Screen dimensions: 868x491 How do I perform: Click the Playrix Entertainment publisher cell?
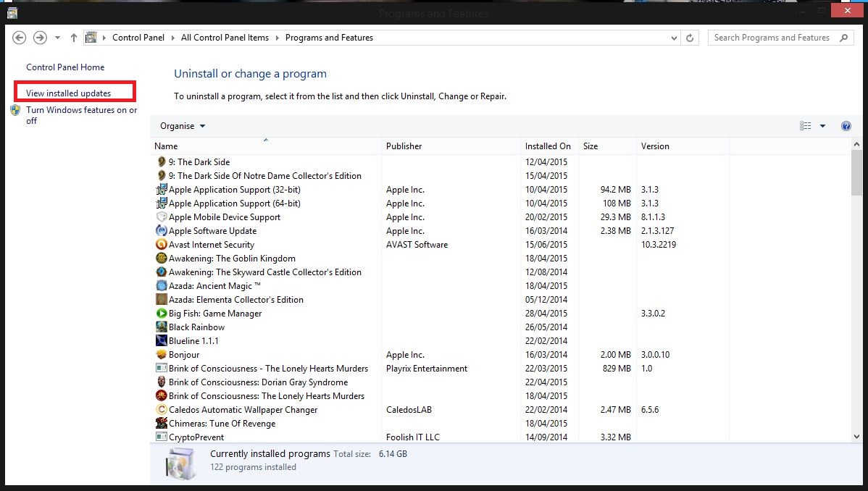(427, 369)
